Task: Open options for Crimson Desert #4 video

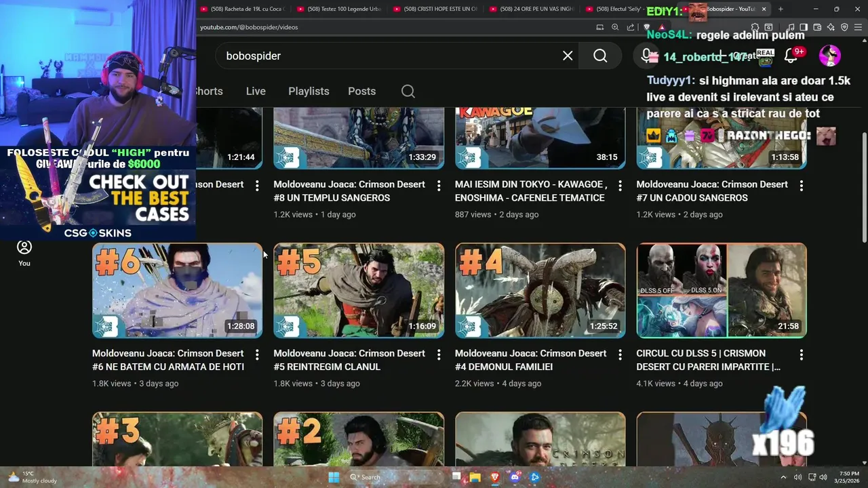Action: [620, 354]
